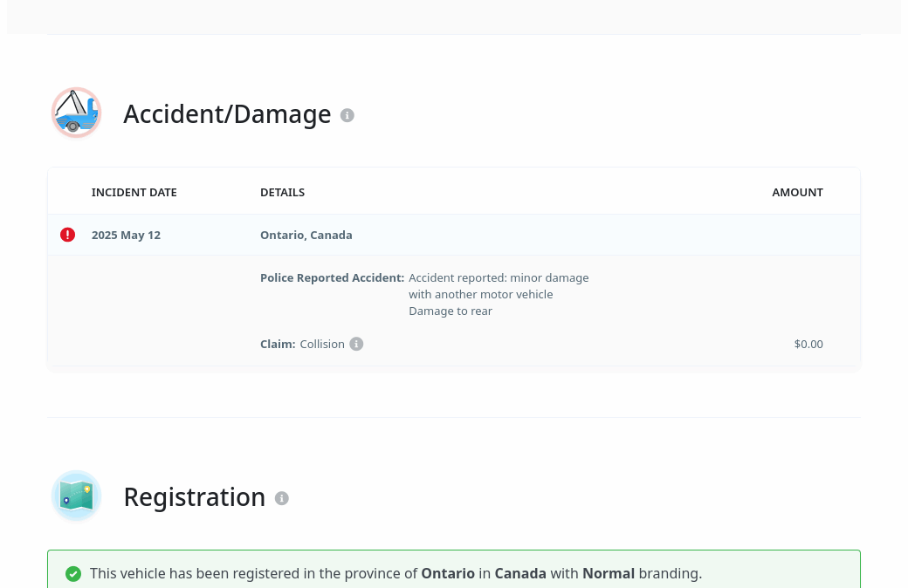Open info tooltip beside Accident/Damage heading

tap(347, 115)
